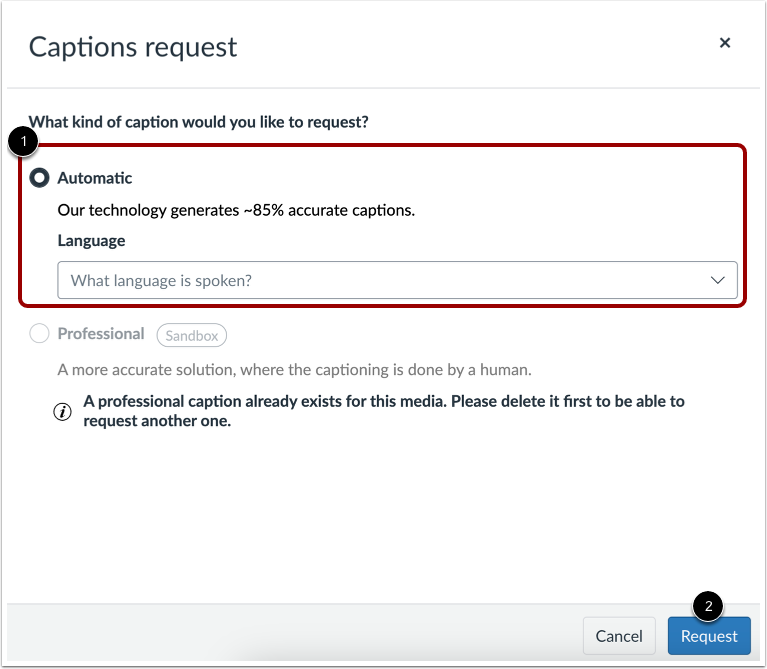Viewport: 767px width, 669px height.
Task: Select the Automatic radio button
Action: click(40, 178)
